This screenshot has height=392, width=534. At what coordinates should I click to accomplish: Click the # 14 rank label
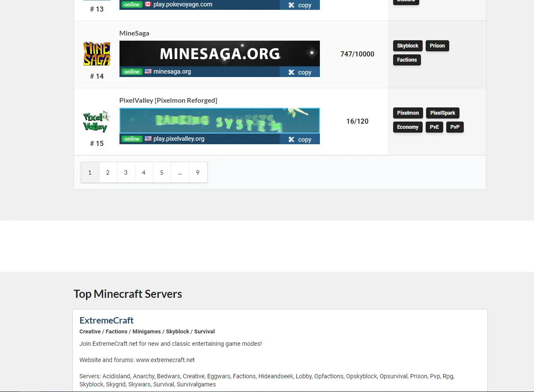(x=97, y=76)
